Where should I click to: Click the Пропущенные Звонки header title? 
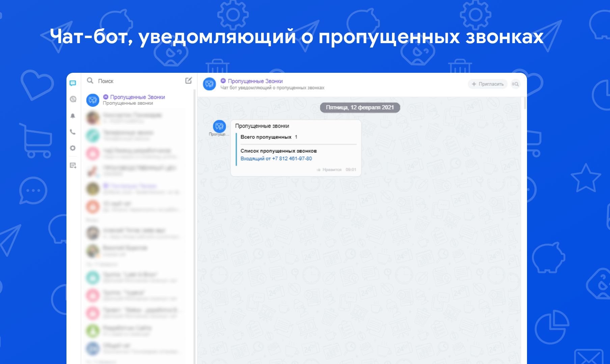255,81
